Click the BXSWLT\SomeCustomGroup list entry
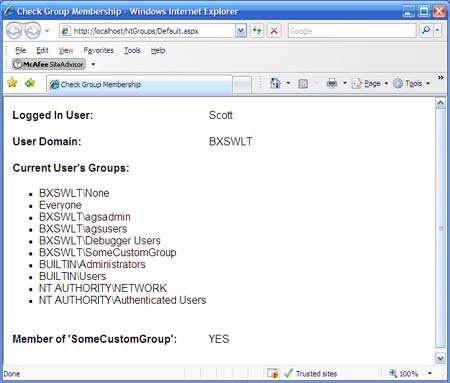Image resolution: width=450 pixels, height=383 pixels. (x=108, y=252)
